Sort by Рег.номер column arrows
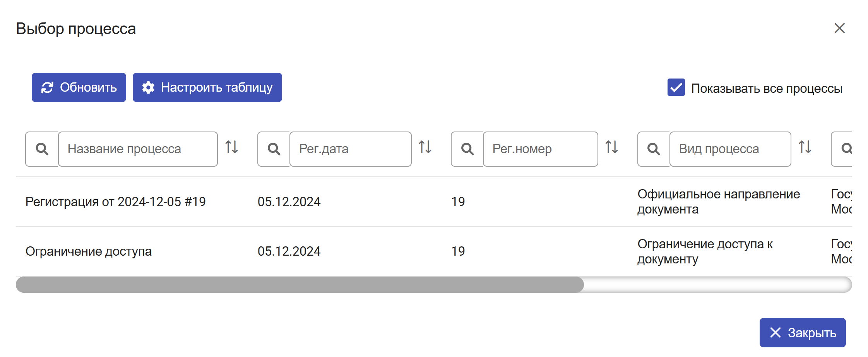Screen dimensions: 868x357 pyautogui.click(x=611, y=147)
